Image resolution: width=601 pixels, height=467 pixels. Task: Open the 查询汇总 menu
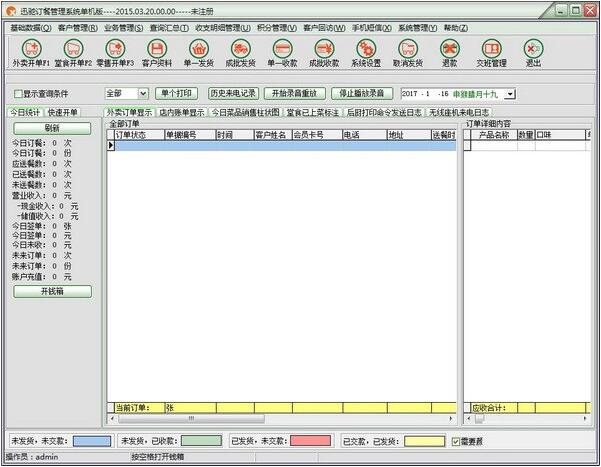[167, 28]
